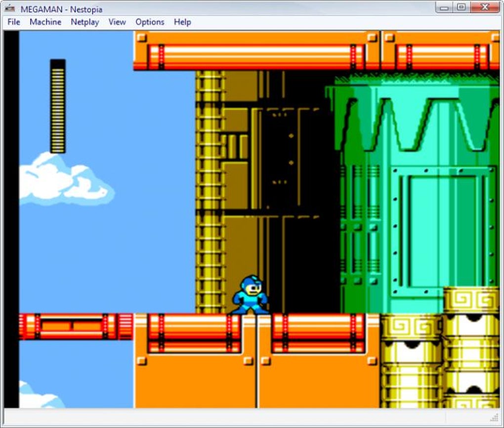
Task: Open the Help menu
Action: coord(182,22)
